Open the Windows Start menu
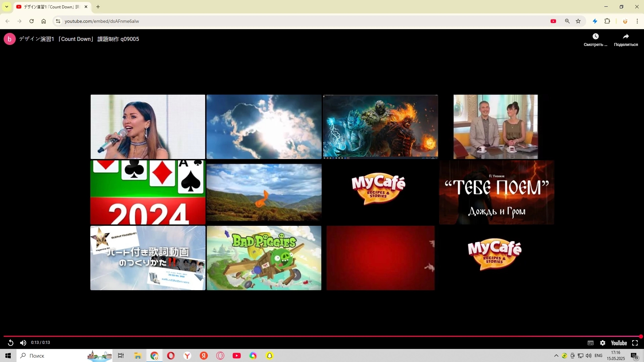Screen dimensions: 644x362 [8, 356]
